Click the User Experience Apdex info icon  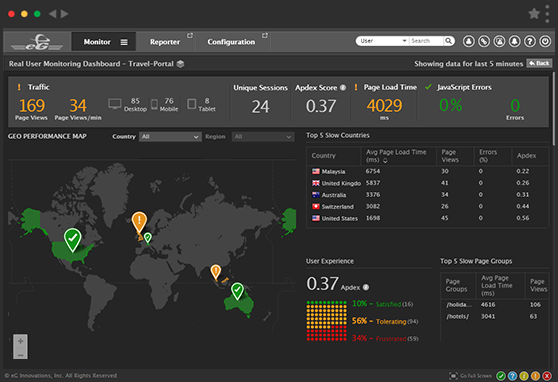(366, 287)
